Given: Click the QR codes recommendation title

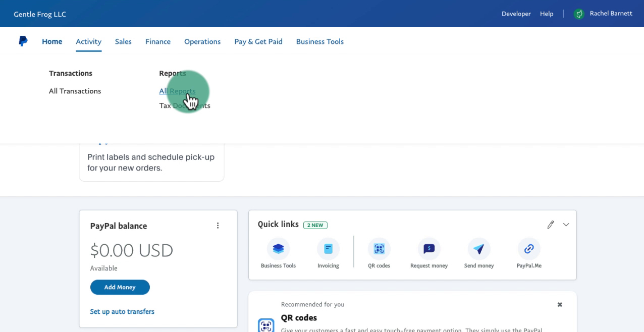Looking at the screenshot, I should point(299,318).
